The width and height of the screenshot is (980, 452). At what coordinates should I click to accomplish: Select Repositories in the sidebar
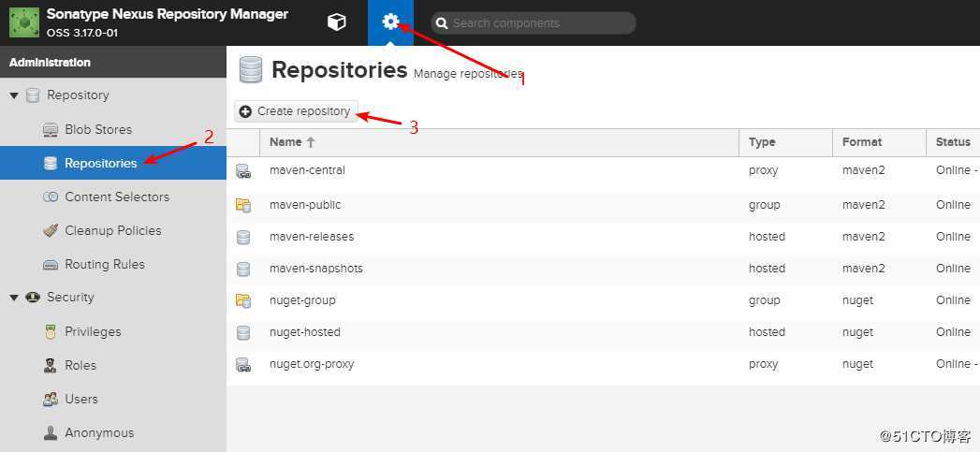click(113, 163)
